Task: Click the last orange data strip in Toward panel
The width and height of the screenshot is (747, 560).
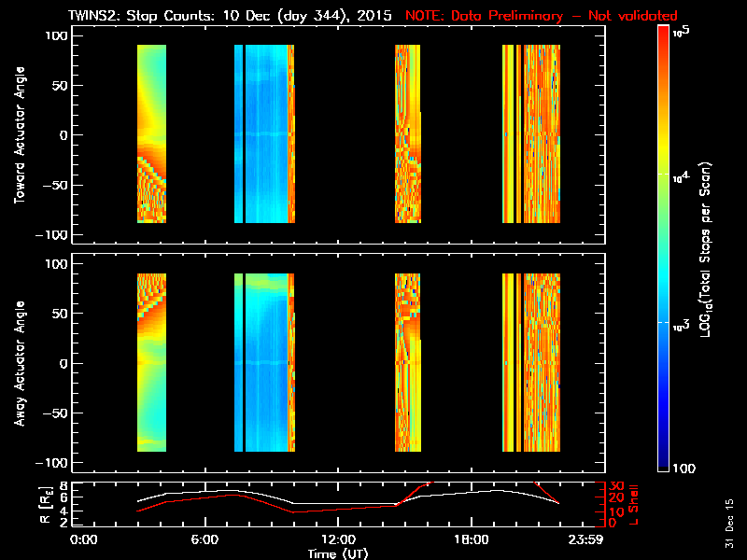Action: pos(542,134)
